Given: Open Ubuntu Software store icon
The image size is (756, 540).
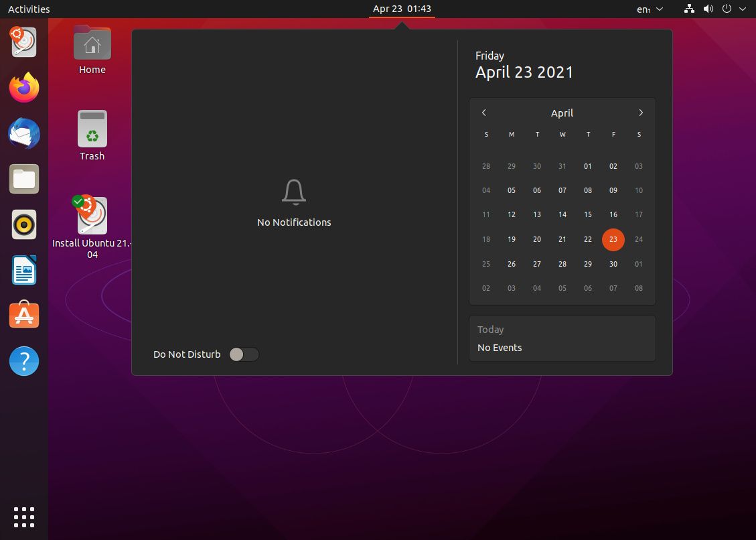Looking at the screenshot, I should click(x=23, y=315).
